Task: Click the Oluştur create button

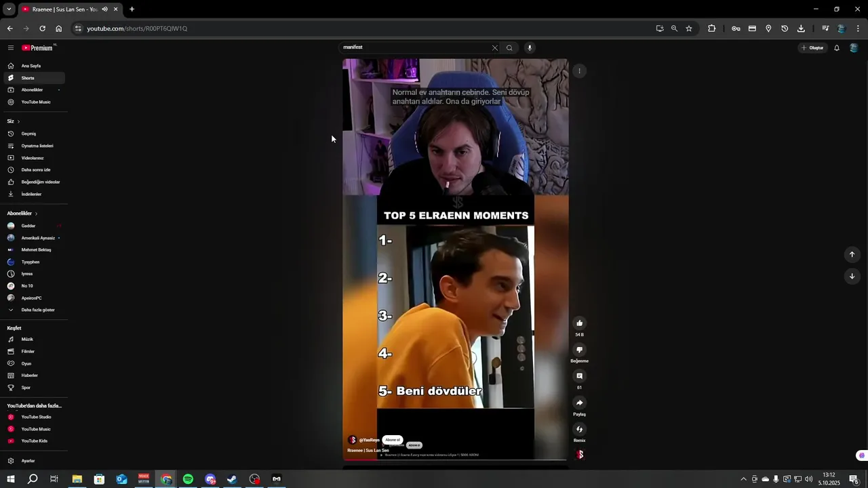Action: [x=812, y=47]
